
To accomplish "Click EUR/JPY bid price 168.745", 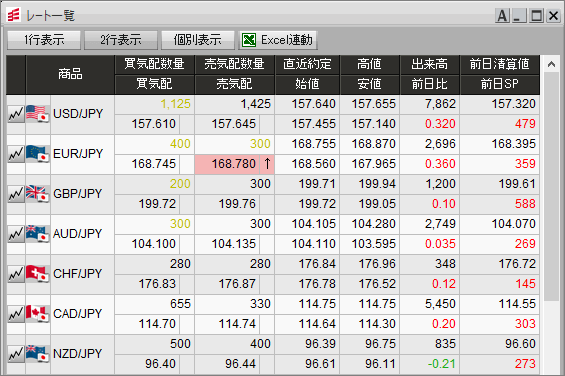I will click(x=154, y=164).
